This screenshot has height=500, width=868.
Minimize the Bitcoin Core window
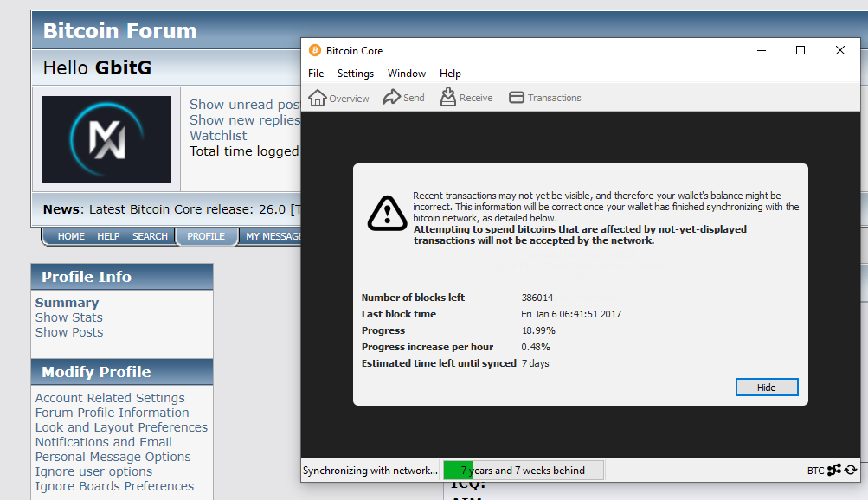click(762, 50)
